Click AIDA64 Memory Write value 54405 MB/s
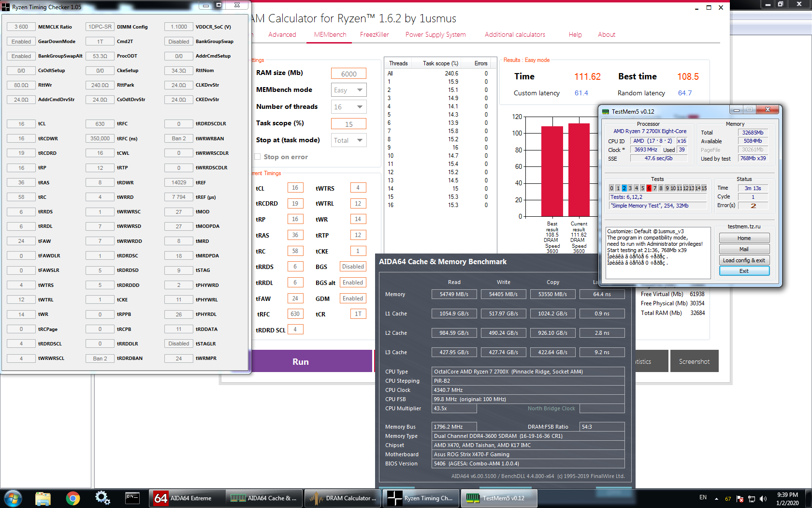The image size is (812, 508). [503, 294]
